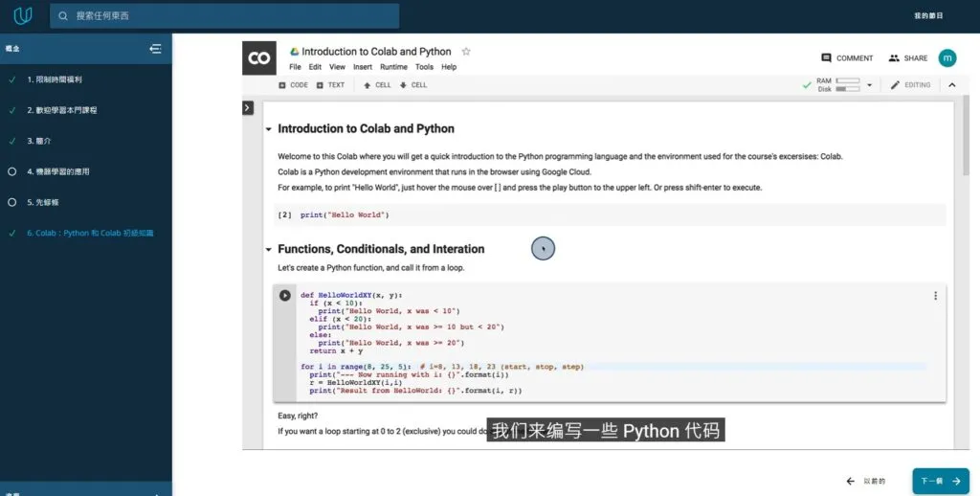This screenshot has width=980, height=496.
Task: Click the 'def HelloWorldXY(x, y):' line
Action: coord(351,295)
